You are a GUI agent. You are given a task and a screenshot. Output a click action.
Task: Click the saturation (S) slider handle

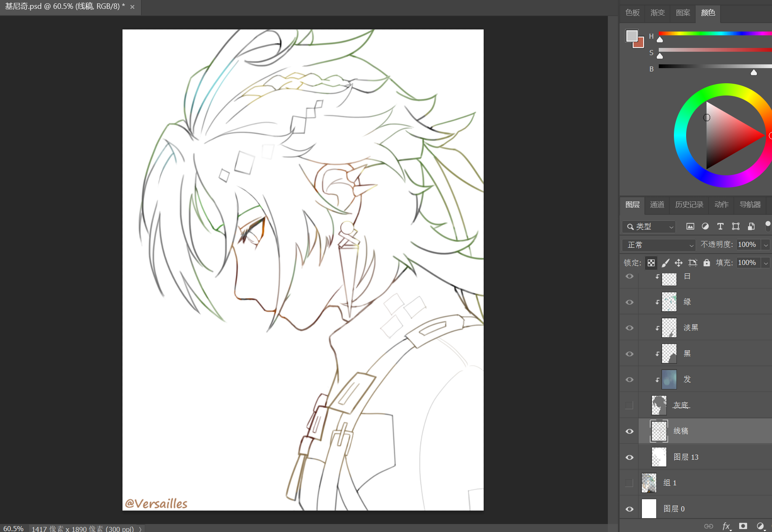(x=660, y=56)
